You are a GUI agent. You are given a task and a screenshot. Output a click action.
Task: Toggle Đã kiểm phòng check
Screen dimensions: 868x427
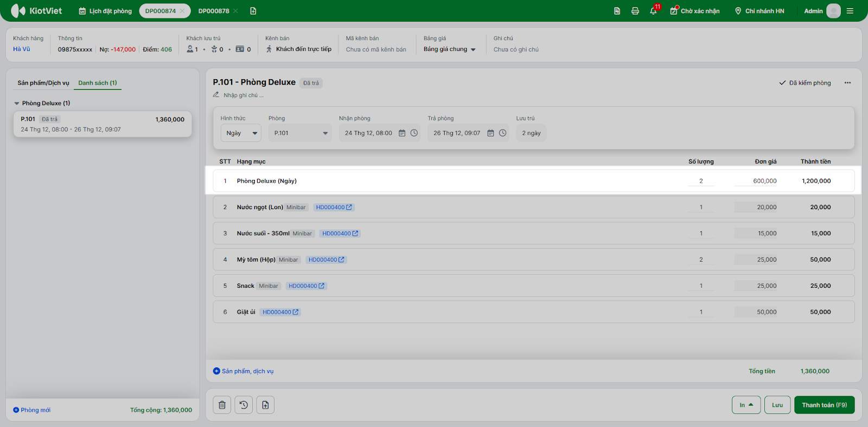click(x=805, y=83)
